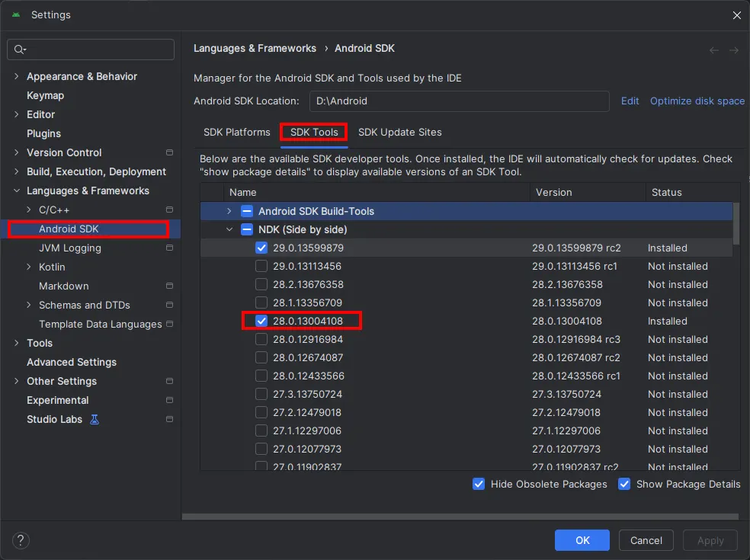750x560 pixels.
Task: Click the project-level icon beside Other Settings
Action: [169, 381]
